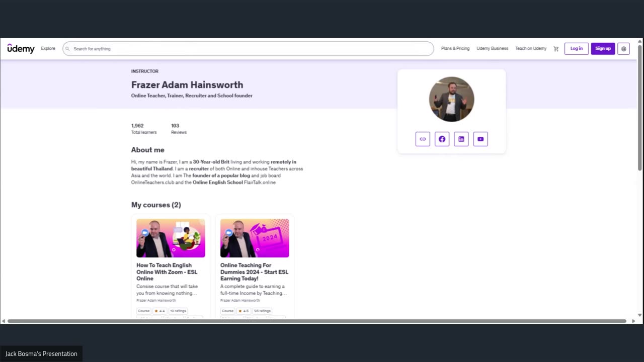Click the INSTRUCTOR label
This screenshot has width=644, height=362.
click(x=145, y=71)
